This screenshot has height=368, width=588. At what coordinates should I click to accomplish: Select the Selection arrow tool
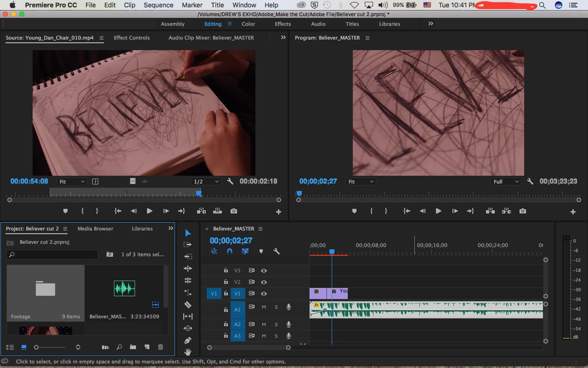(x=188, y=233)
